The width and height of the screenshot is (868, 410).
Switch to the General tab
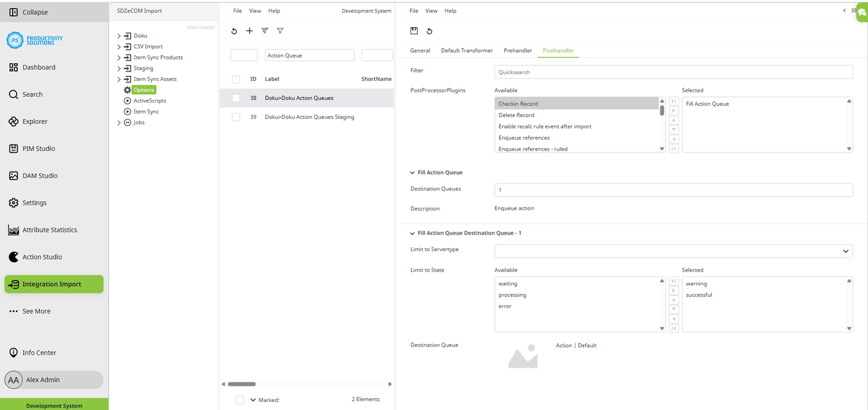point(420,50)
